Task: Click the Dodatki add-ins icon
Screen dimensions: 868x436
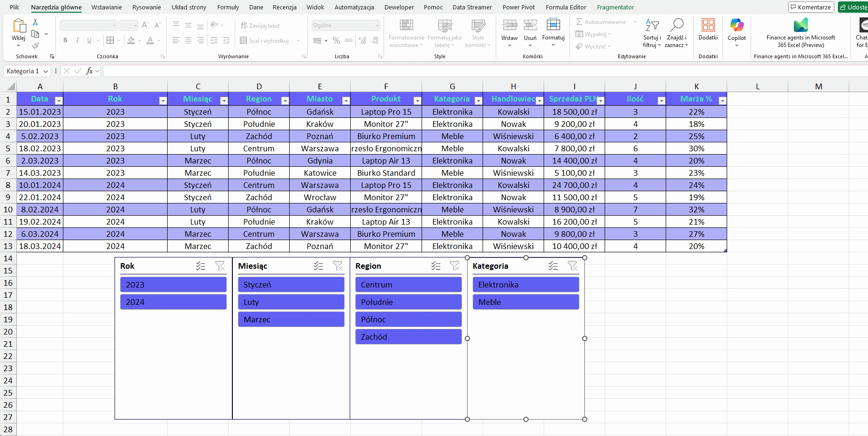Action: (708, 26)
